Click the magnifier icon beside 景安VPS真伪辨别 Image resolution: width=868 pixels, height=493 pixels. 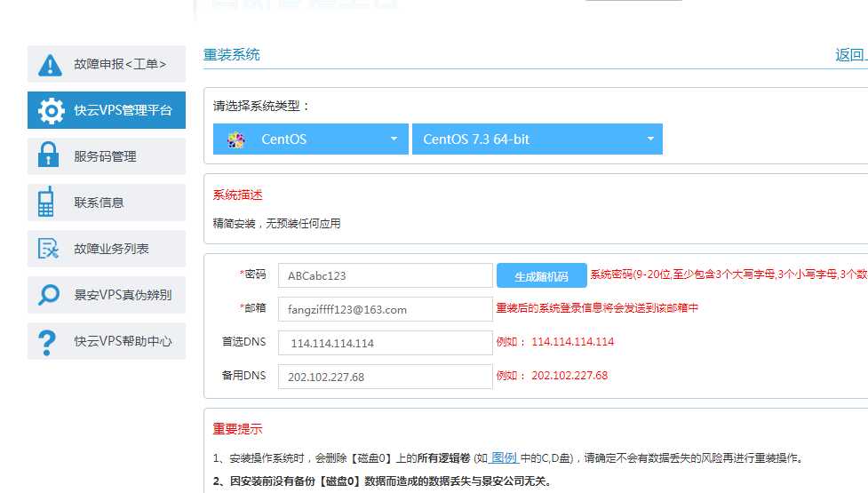[49, 294]
